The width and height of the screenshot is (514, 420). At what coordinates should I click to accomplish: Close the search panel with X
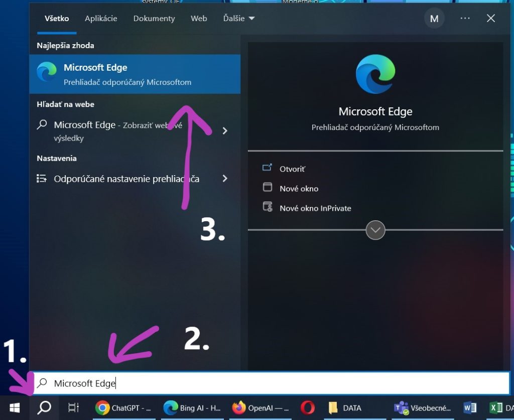[491, 19]
